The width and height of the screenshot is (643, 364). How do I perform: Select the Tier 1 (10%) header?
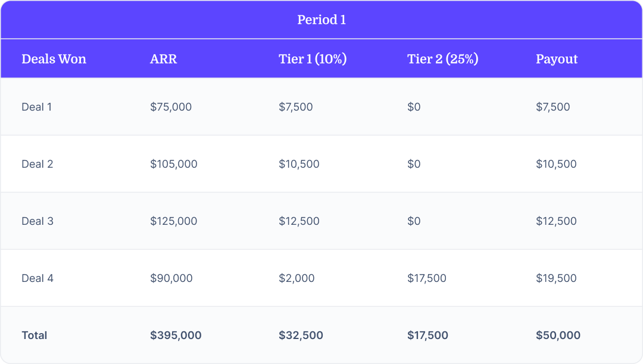click(313, 59)
